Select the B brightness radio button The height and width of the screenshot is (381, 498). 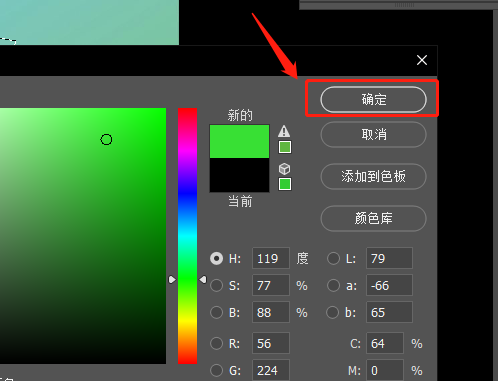[x=216, y=312]
